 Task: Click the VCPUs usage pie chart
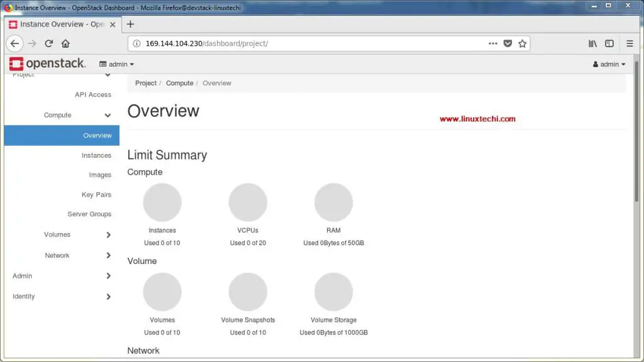coord(248,202)
